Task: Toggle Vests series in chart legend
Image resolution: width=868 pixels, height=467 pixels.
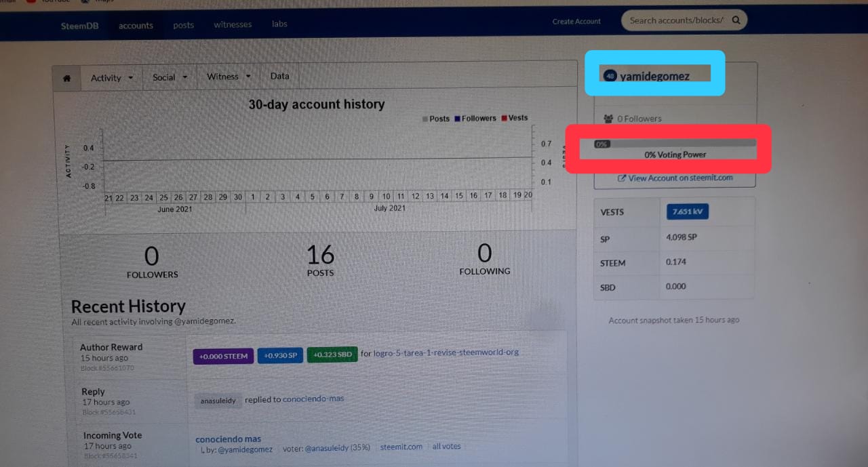Action: click(x=515, y=118)
